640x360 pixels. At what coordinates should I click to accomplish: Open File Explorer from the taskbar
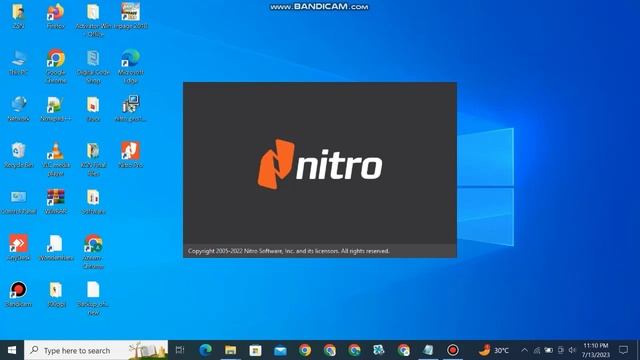pos(231,350)
